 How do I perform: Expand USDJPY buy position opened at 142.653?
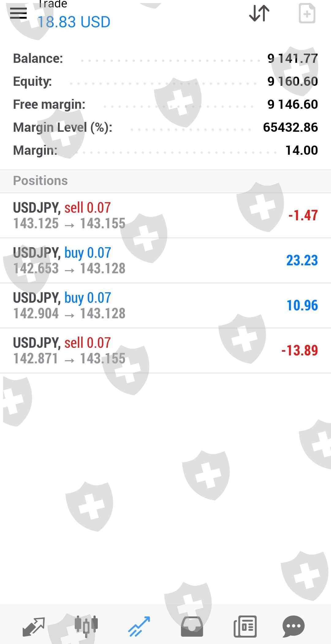(x=165, y=260)
